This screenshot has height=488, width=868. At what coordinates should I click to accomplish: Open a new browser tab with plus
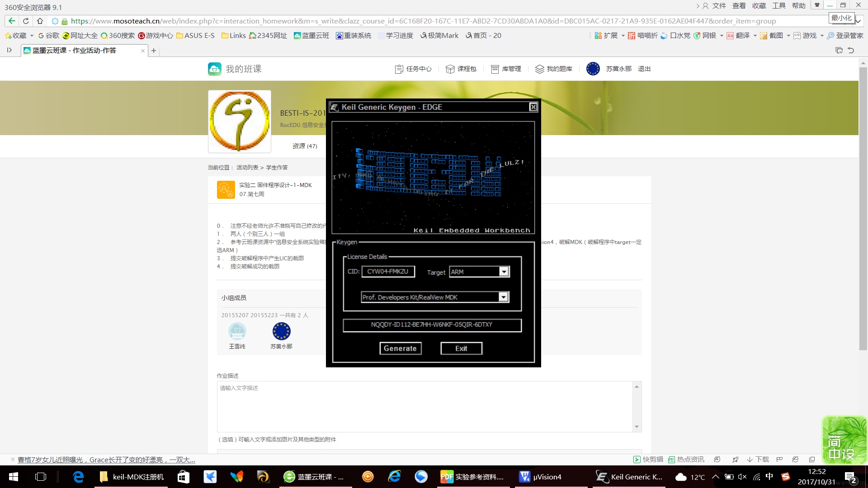tap(154, 51)
